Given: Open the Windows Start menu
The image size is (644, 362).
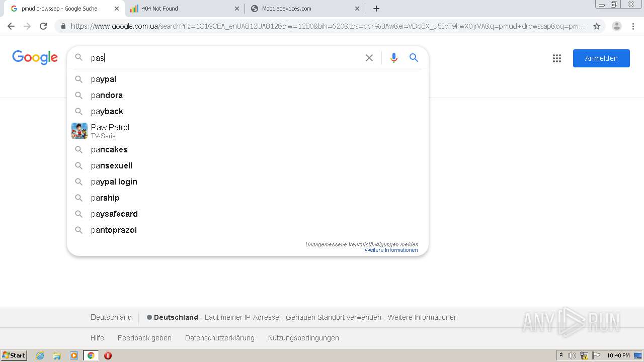Looking at the screenshot, I should (14, 355).
